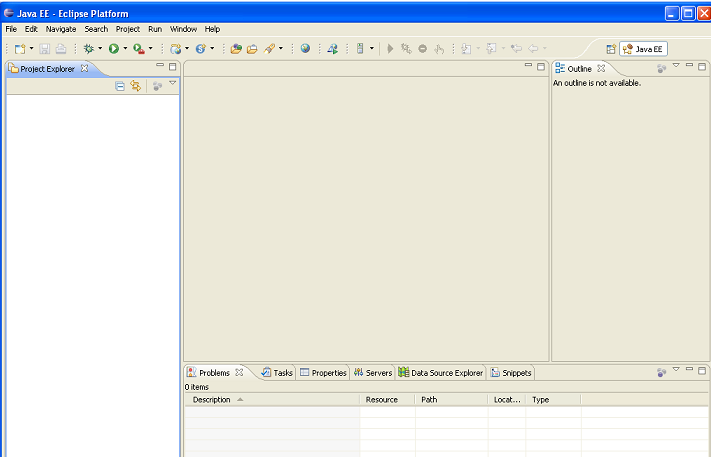712x458 pixels.
Task: Minimize the Project Explorer panel
Action: click(159, 66)
